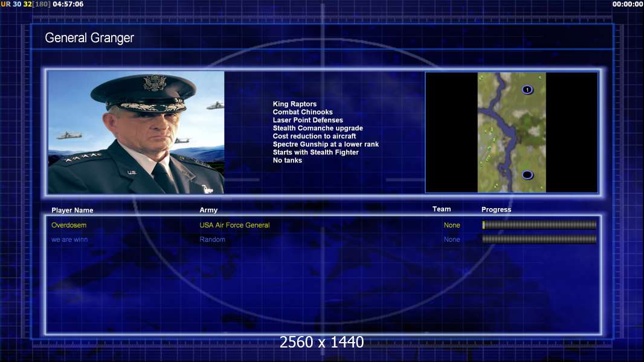Select player name 'we are winn'
644x362 pixels.
[69, 240]
